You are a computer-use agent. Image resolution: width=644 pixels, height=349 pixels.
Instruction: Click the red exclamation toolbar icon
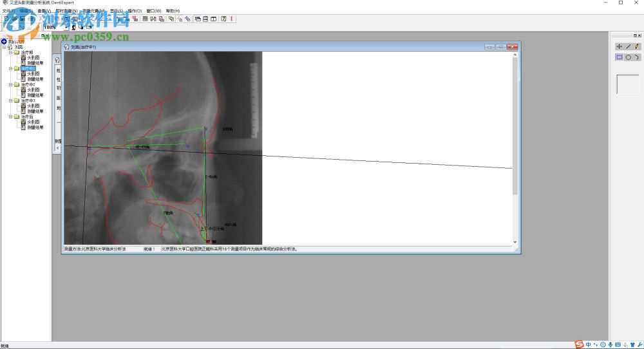click(x=232, y=19)
